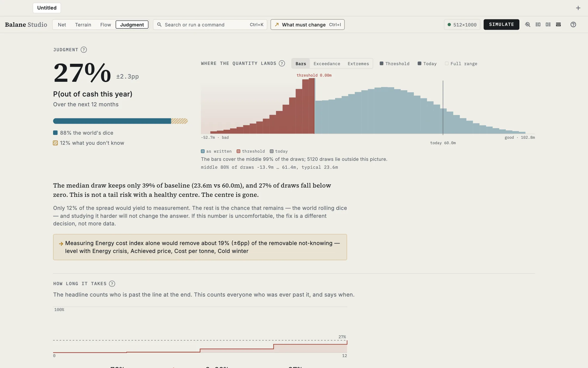Select the stacked rows layout icon
Screen dimensions: 588x368
click(558, 25)
